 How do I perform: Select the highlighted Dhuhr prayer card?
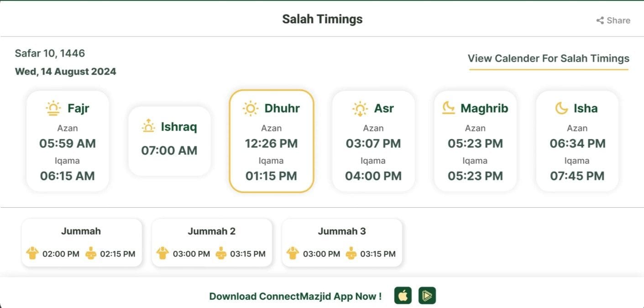click(x=271, y=141)
